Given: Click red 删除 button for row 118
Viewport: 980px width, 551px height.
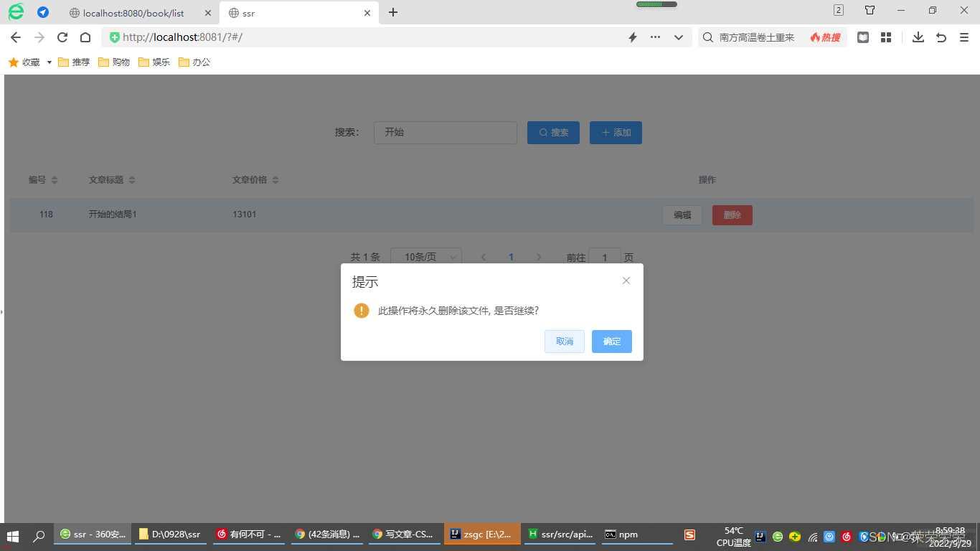Looking at the screenshot, I should (732, 215).
